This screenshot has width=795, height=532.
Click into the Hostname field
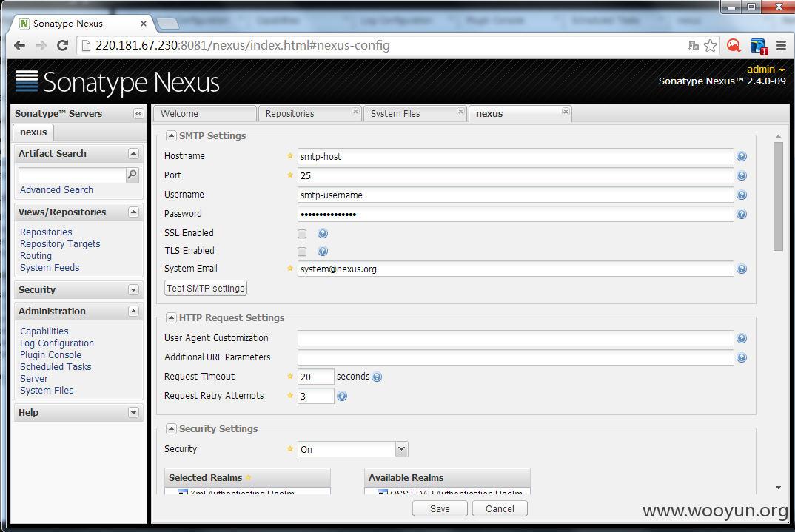pos(516,157)
